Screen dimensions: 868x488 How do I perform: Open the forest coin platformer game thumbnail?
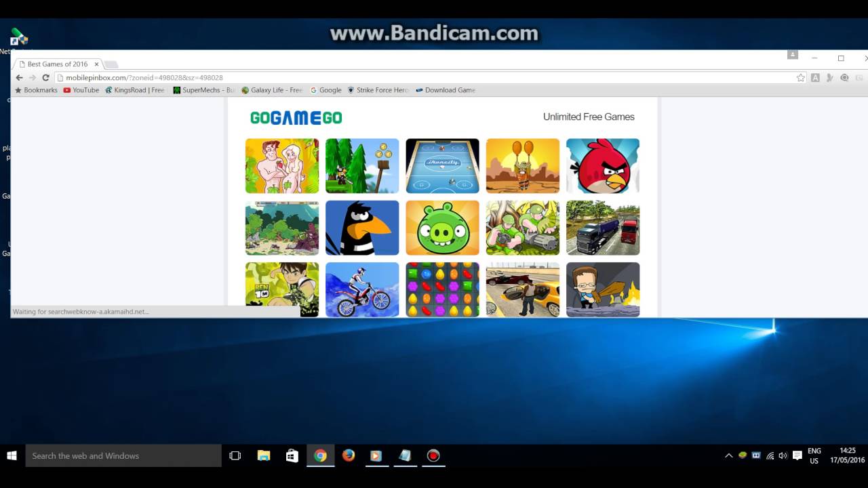362,166
